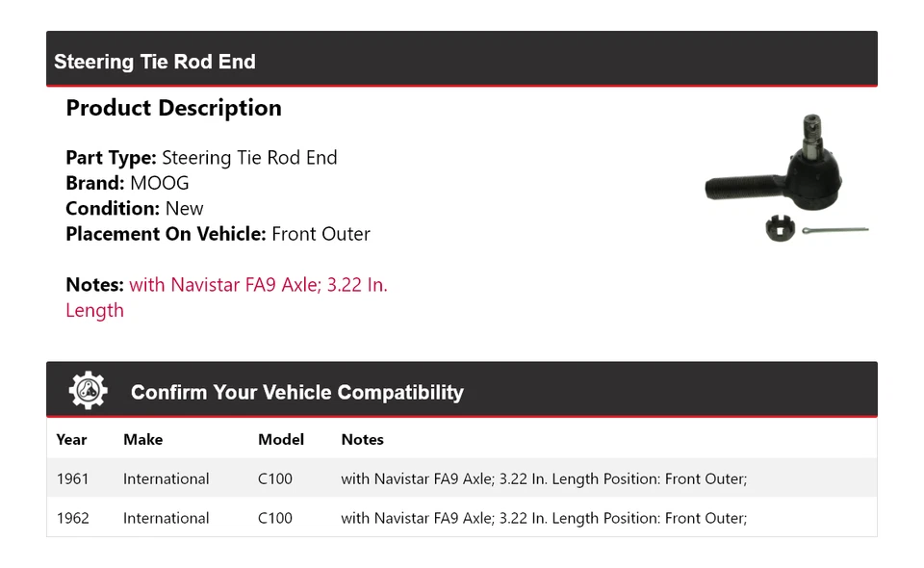Viewport: 924px width, 568px height.
Task: Select the 1962 year cell
Action: 72,518
